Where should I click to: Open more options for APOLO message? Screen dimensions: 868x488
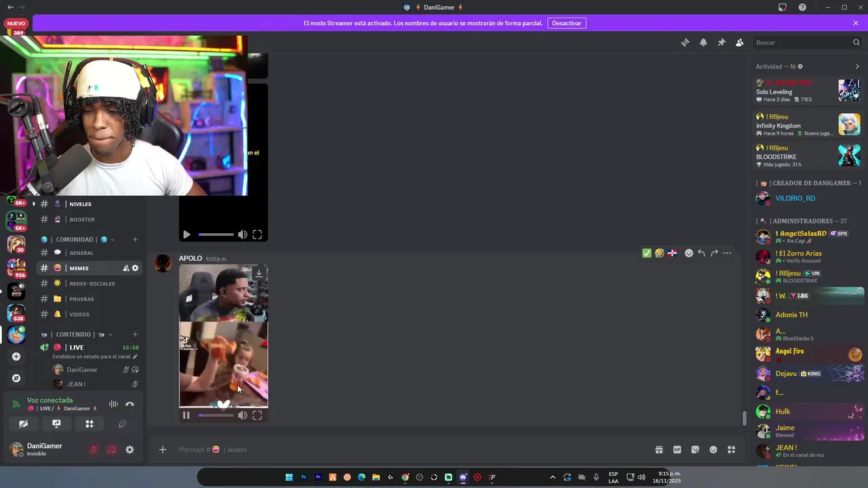[x=727, y=253]
